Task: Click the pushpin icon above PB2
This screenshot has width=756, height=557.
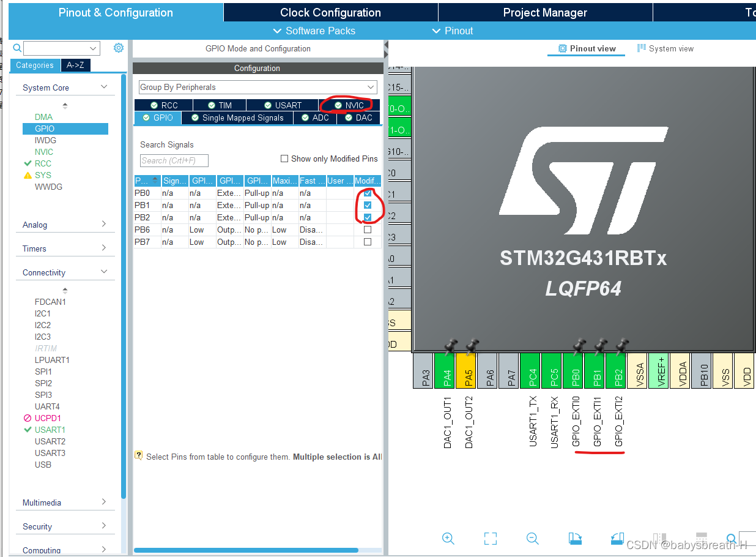Action: 621,346
